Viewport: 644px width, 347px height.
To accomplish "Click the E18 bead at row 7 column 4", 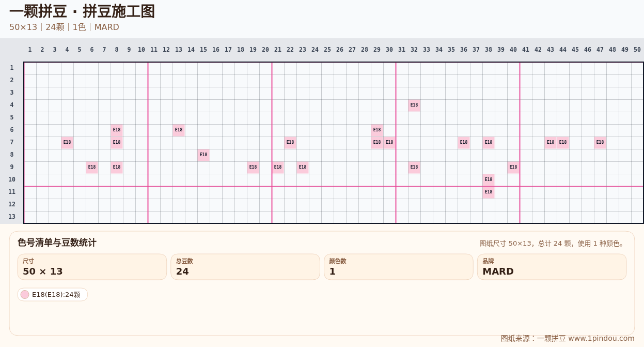I will [x=67, y=143].
